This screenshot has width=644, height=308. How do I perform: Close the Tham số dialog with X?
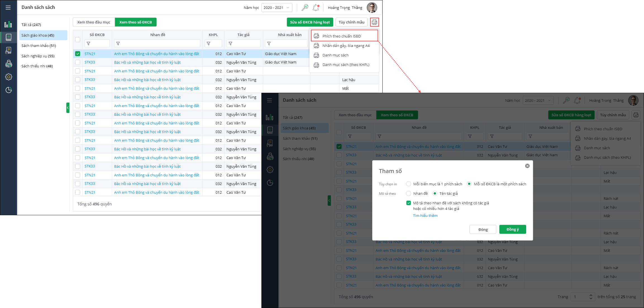[527, 166]
